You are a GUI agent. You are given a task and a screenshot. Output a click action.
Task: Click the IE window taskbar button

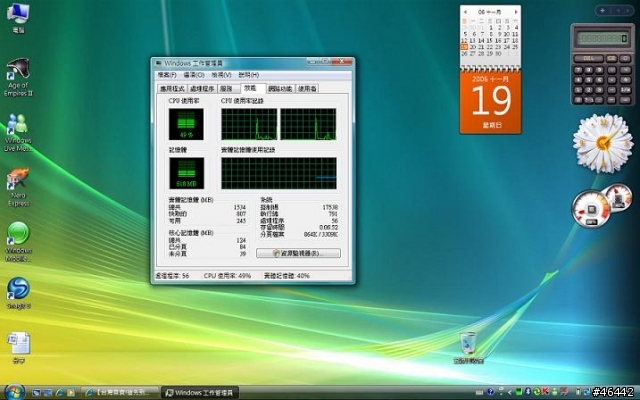coord(120,393)
